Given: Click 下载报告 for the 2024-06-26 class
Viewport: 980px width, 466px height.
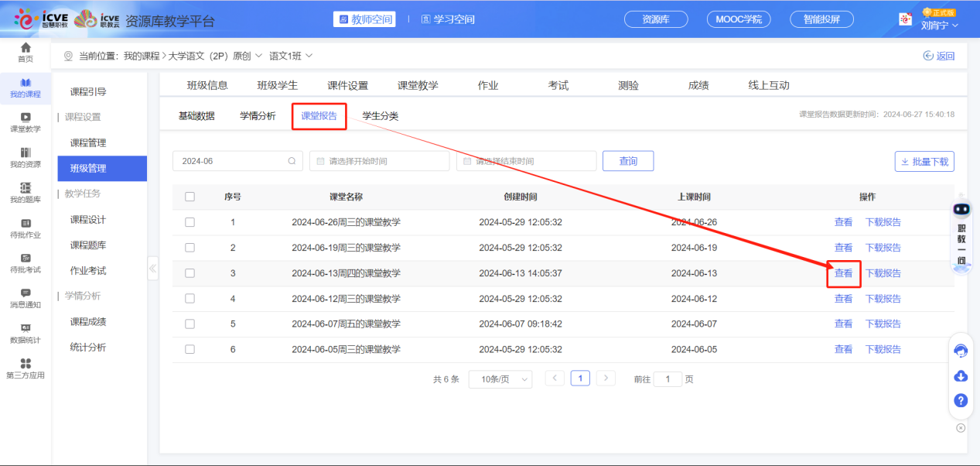Looking at the screenshot, I should point(883,222).
